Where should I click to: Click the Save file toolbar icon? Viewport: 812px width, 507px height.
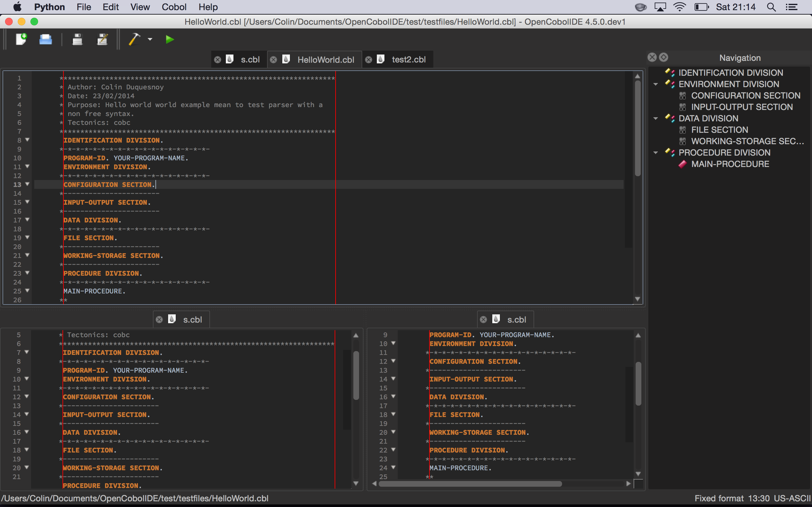click(76, 39)
